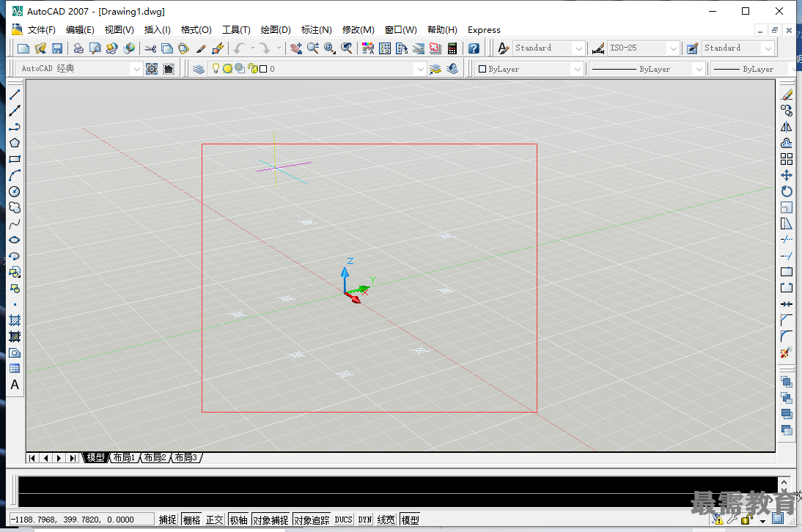Viewport: 802px width, 532px height.
Task: Toggle DUCS in status bar
Action: click(344, 520)
